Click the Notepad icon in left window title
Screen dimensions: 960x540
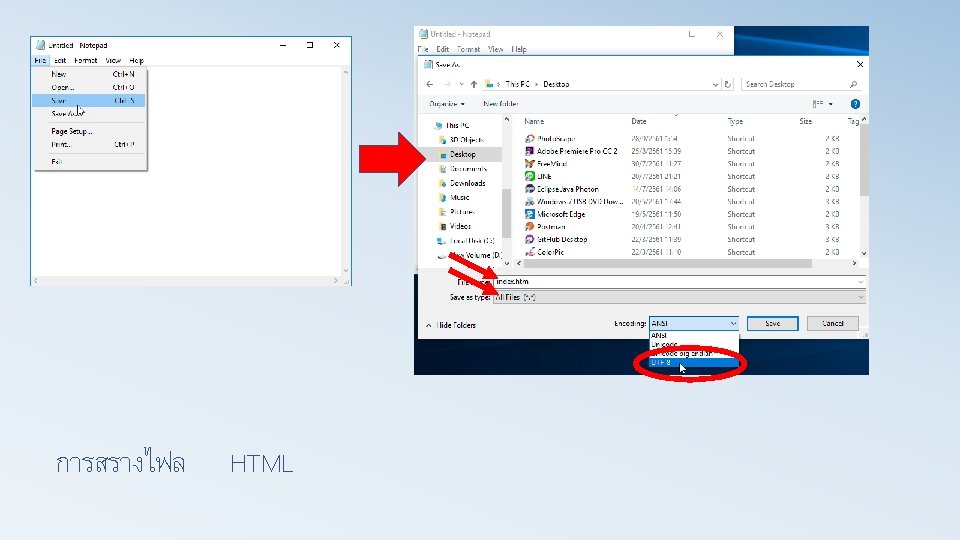pos(40,45)
